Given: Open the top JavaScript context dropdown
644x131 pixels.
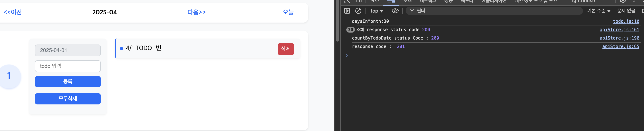Looking at the screenshot, I should pyautogui.click(x=376, y=11).
